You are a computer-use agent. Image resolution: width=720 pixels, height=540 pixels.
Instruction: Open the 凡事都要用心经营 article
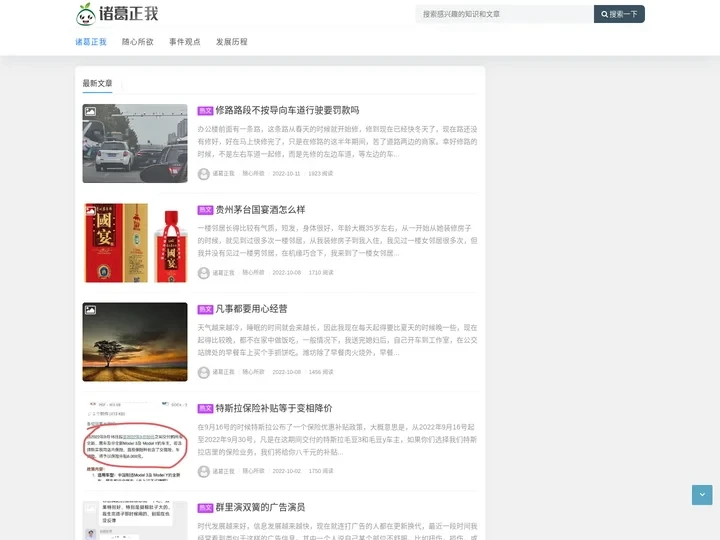252,309
